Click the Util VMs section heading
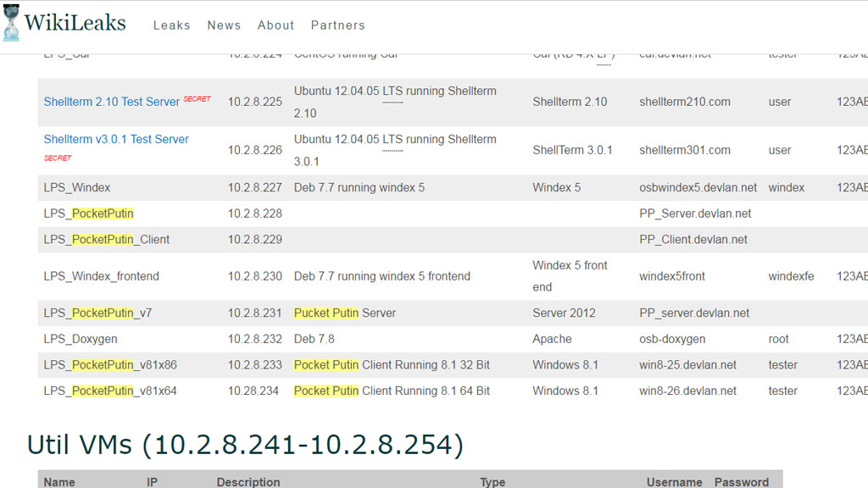The image size is (868, 488). pos(245,444)
